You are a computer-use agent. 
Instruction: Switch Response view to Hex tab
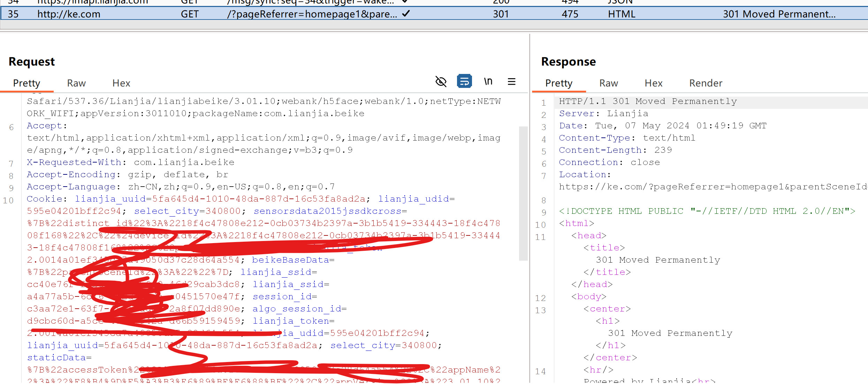pyautogui.click(x=653, y=83)
